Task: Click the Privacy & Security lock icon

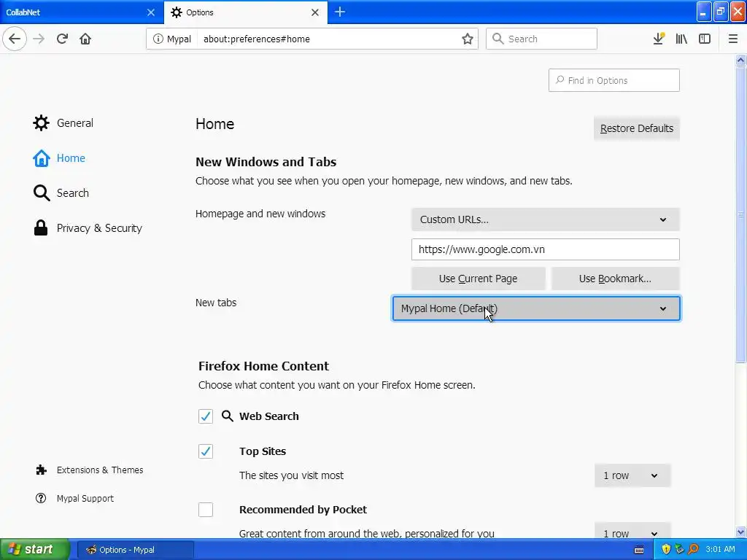Action: tap(41, 228)
